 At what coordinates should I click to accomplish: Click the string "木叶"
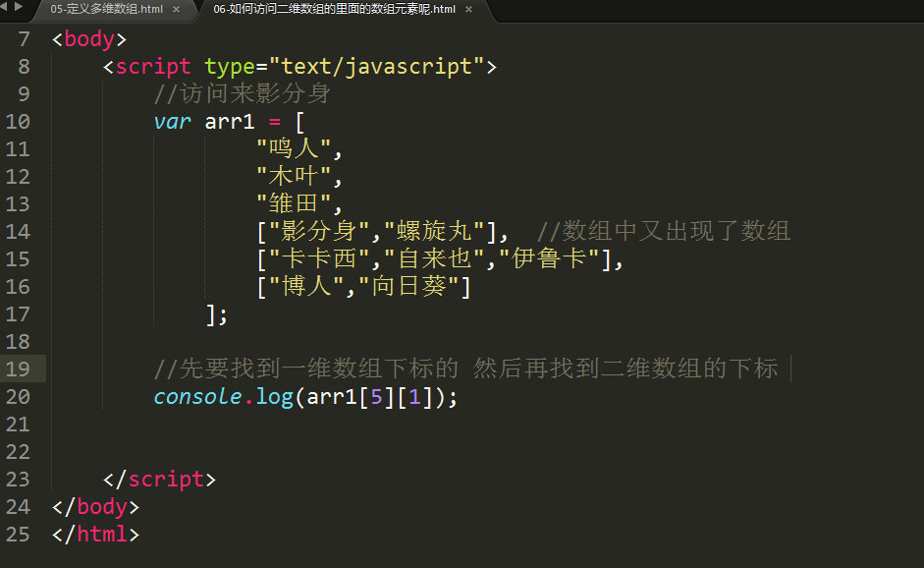tap(294, 176)
